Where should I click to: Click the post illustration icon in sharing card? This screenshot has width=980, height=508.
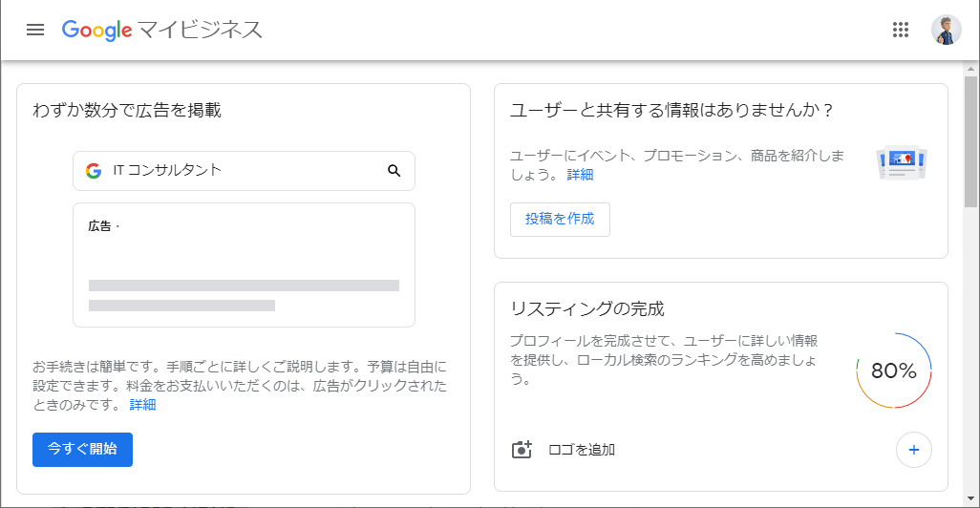click(x=902, y=162)
